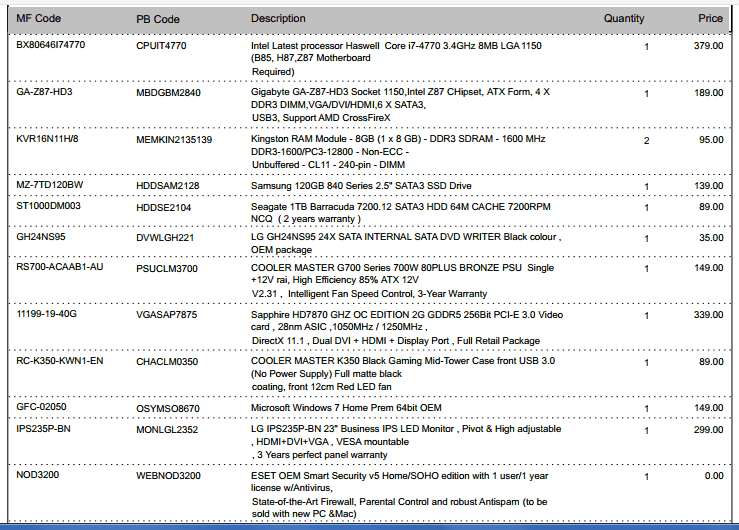Click the LG IPS235P-BN monitor description
Screen dimensions: 739x530
[406, 442]
